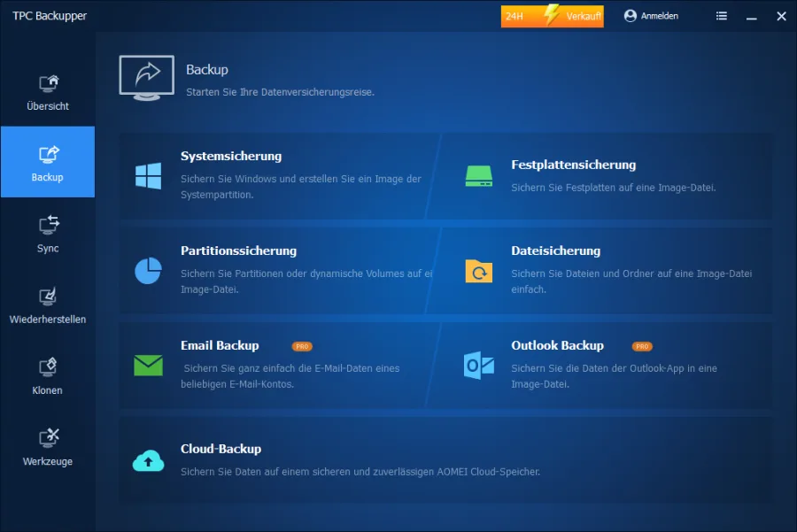This screenshot has height=532, width=797.
Task: Click the yellow folder Dateisicherung icon
Action: pos(479,271)
